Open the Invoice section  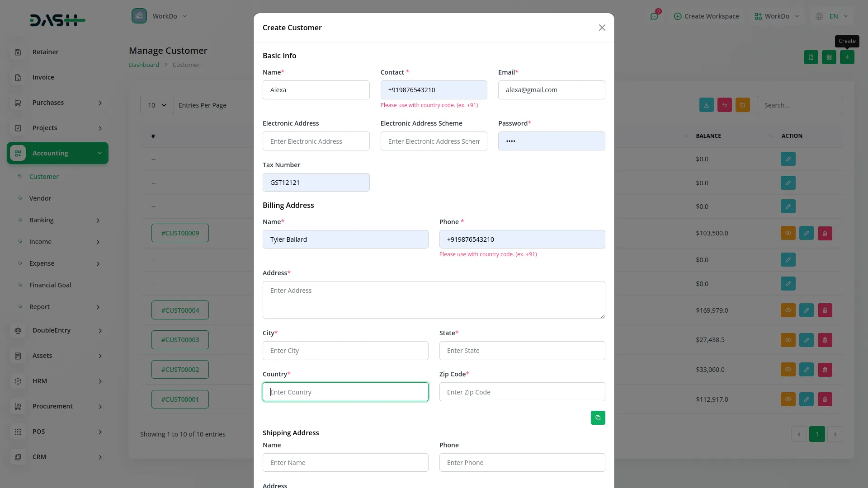pyautogui.click(x=43, y=77)
